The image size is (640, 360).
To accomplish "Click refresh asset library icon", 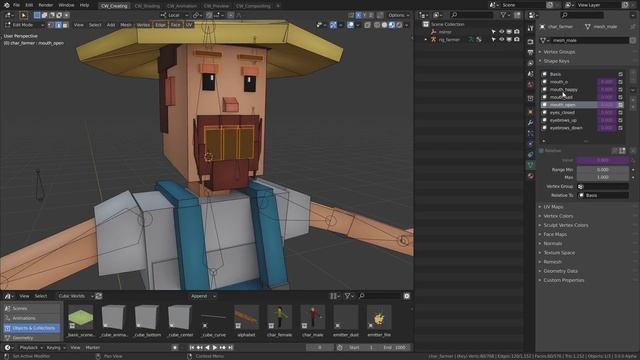I will coord(99,296).
